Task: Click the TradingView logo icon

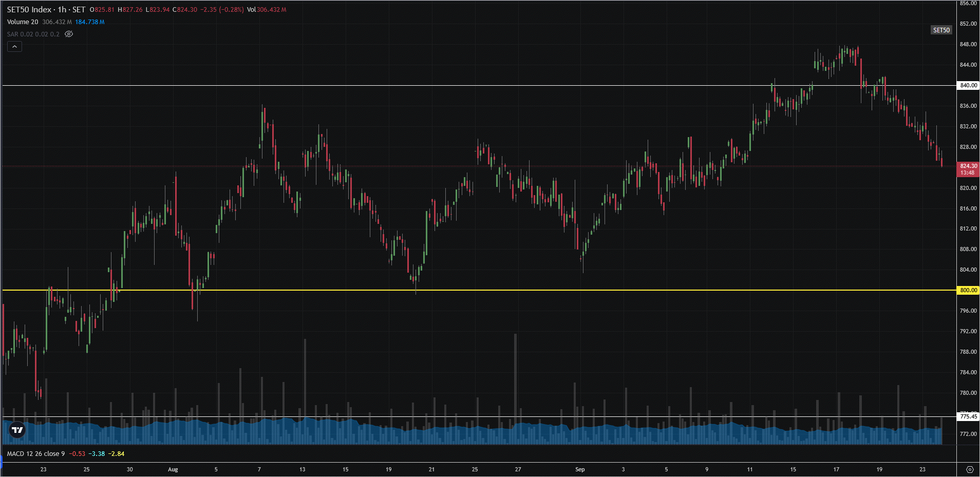Action: click(x=17, y=430)
